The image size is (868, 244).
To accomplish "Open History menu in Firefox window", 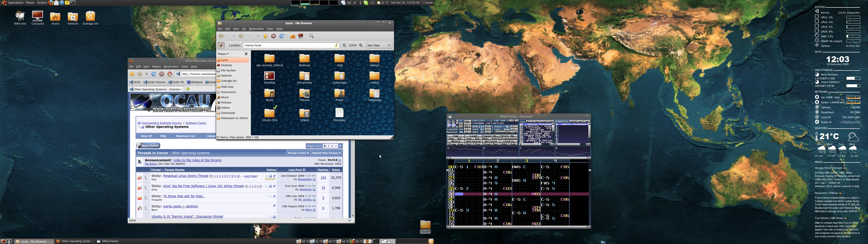I will tap(157, 67).
